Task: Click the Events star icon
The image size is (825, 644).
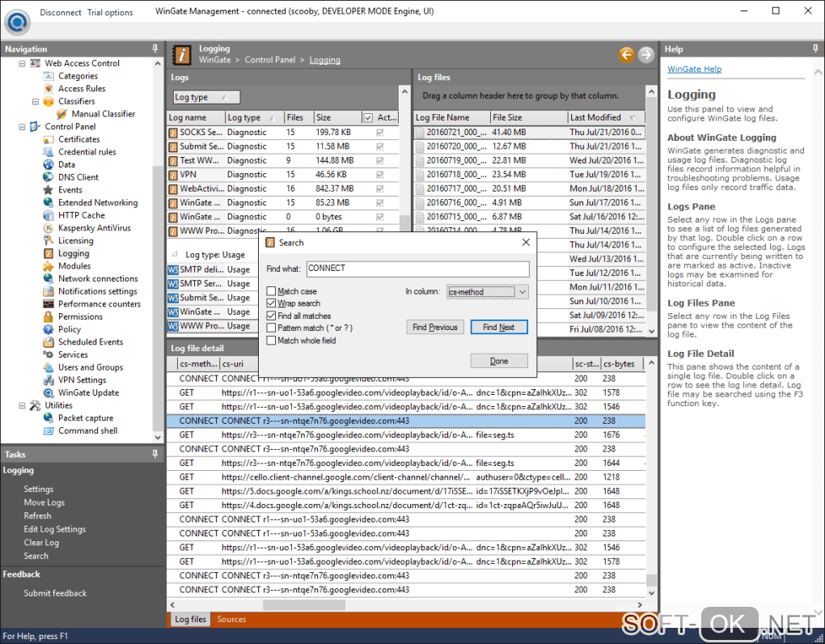Action: pyautogui.click(x=49, y=189)
